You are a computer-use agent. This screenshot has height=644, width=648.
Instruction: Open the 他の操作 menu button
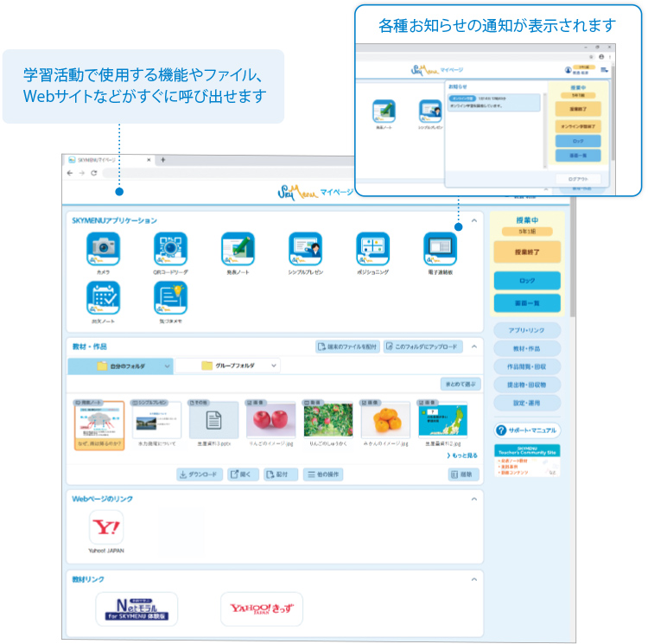[x=323, y=475]
